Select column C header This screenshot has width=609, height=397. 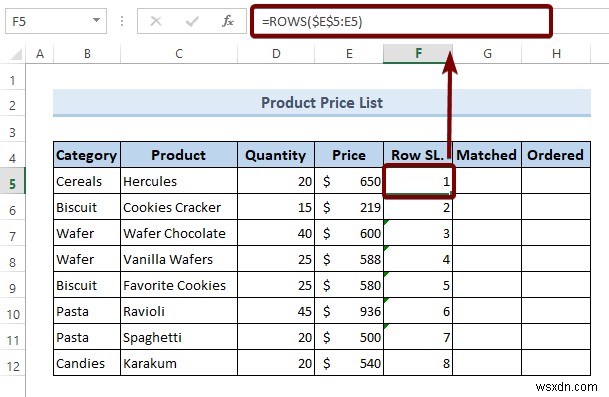179,54
